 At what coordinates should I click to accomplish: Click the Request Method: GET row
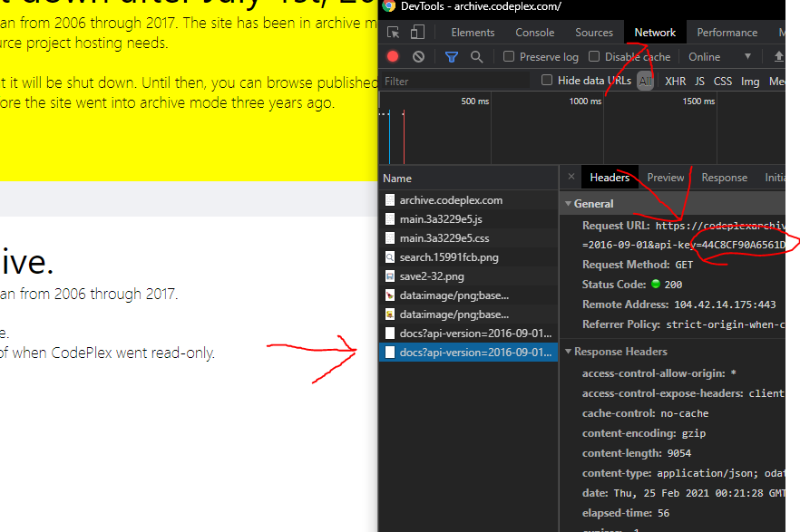coord(638,265)
